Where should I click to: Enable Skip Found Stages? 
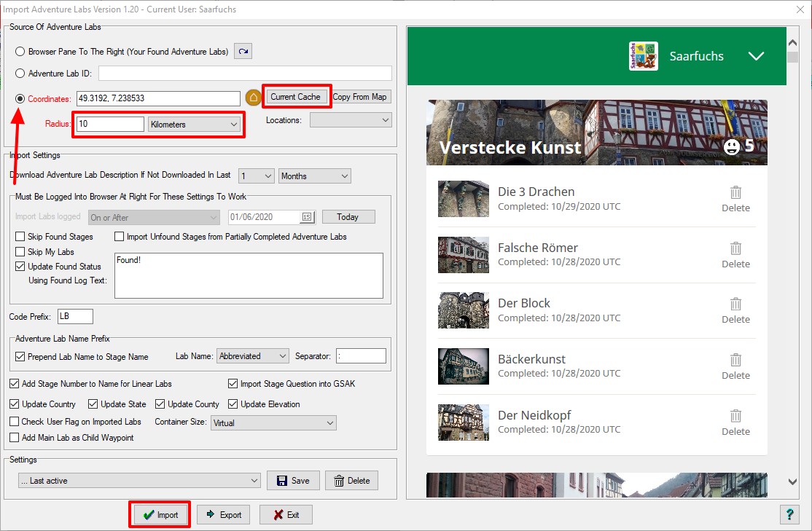point(20,237)
